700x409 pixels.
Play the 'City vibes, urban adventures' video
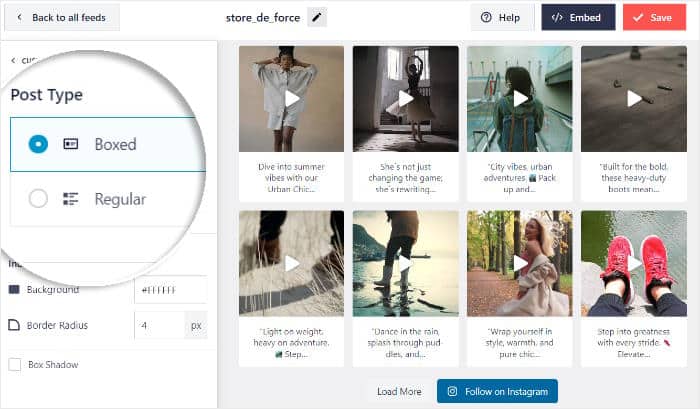(x=520, y=99)
